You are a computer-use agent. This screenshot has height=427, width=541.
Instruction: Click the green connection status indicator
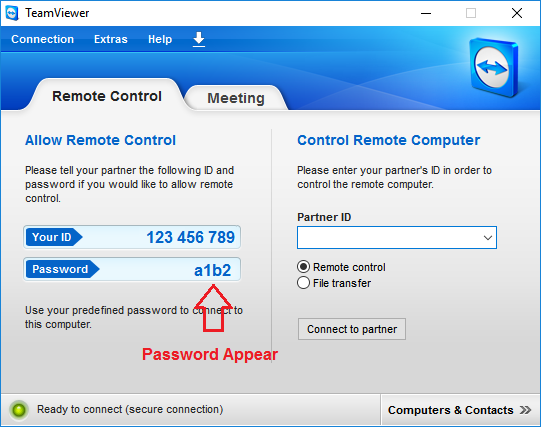[19, 410]
